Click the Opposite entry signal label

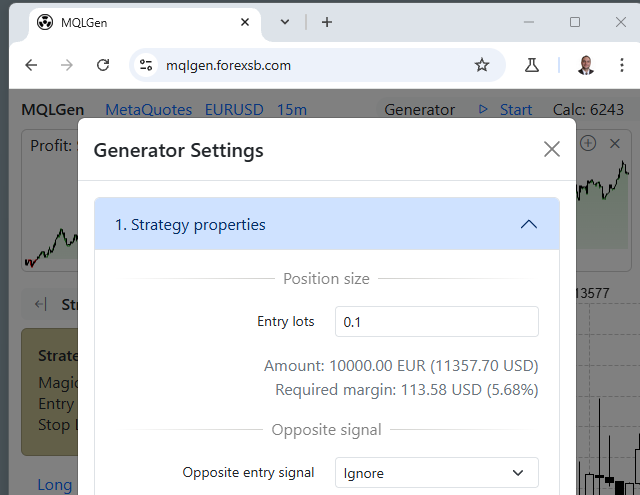pyautogui.click(x=248, y=473)
